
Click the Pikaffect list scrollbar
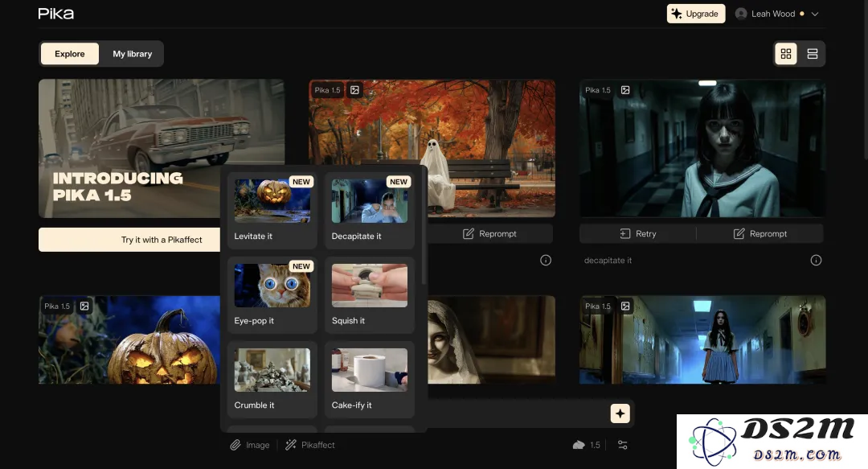424,228
